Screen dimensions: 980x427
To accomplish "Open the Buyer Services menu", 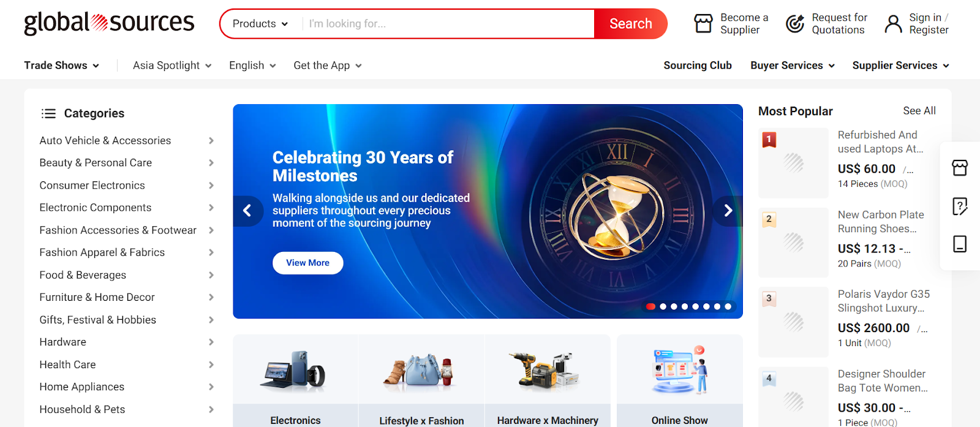I will coord(793,66).
